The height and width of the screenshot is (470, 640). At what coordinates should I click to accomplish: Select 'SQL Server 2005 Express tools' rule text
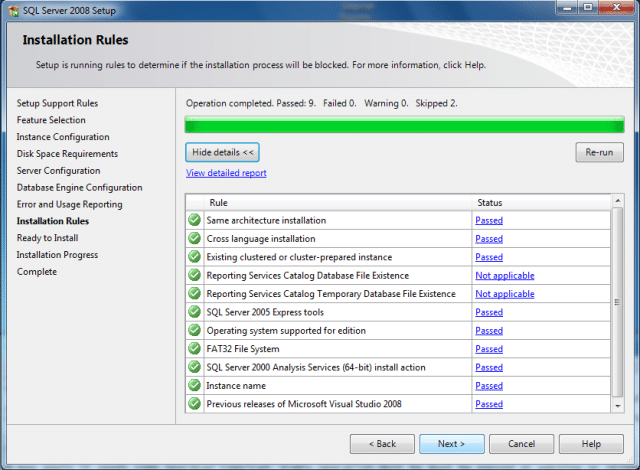click(x=265, y=312)
